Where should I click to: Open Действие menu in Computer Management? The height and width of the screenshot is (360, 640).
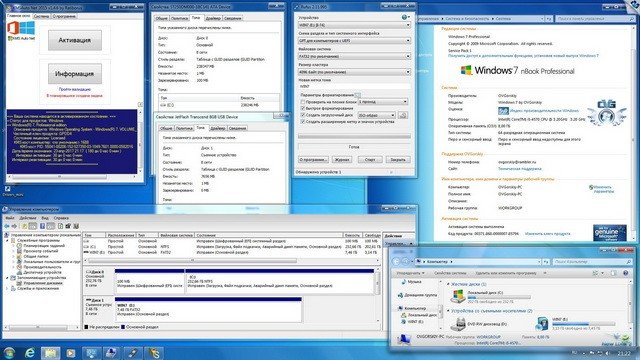click(28, 218)
